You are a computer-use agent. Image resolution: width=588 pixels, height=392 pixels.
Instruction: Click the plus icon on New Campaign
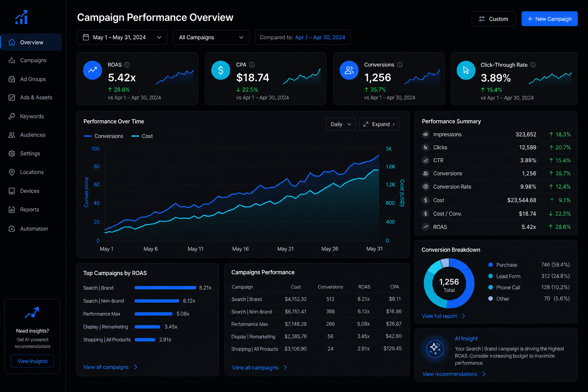[530, 19]
